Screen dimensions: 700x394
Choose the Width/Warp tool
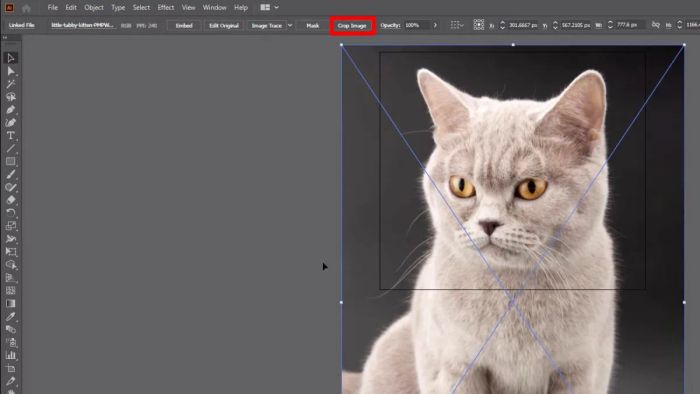tap(11, 239)
